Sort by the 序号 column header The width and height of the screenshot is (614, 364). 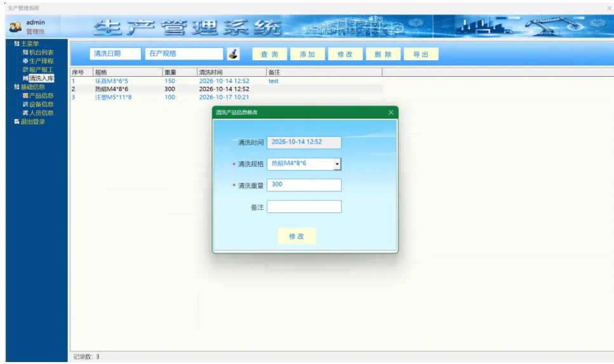pyautogui.click(x=81, y=72)
